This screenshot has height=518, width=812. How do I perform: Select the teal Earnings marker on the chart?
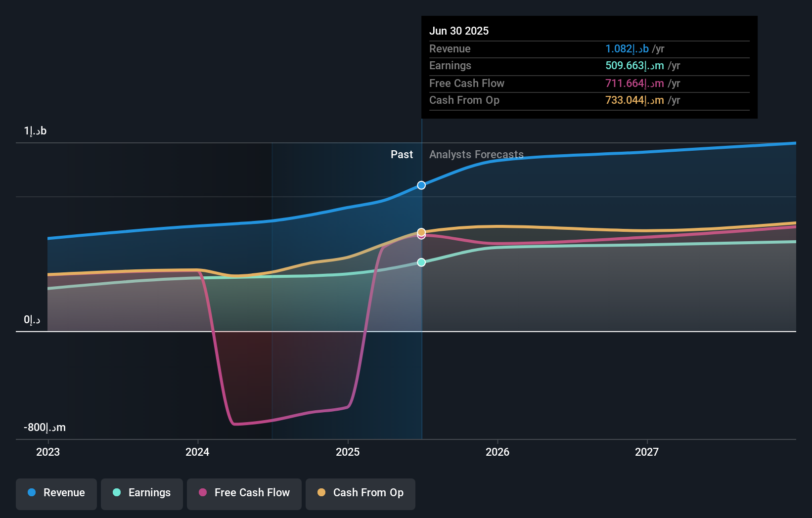click(421, 262)
